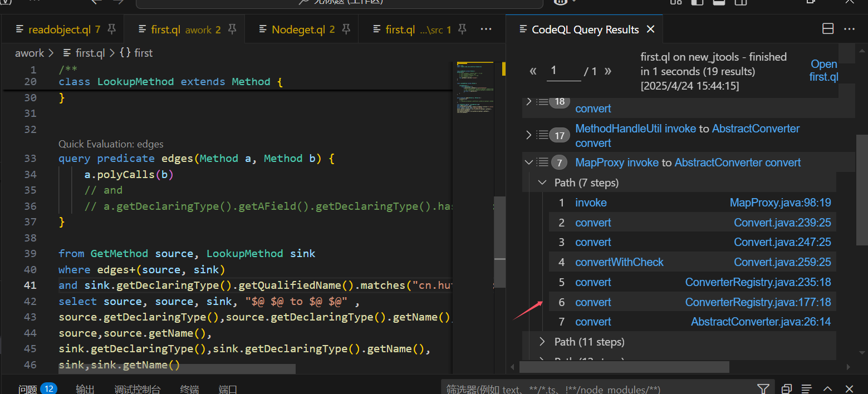The height and width of the screenshot is (394, 868).
Task: Maximize the bottom panel with chevron up
Action: pos(828,388)
